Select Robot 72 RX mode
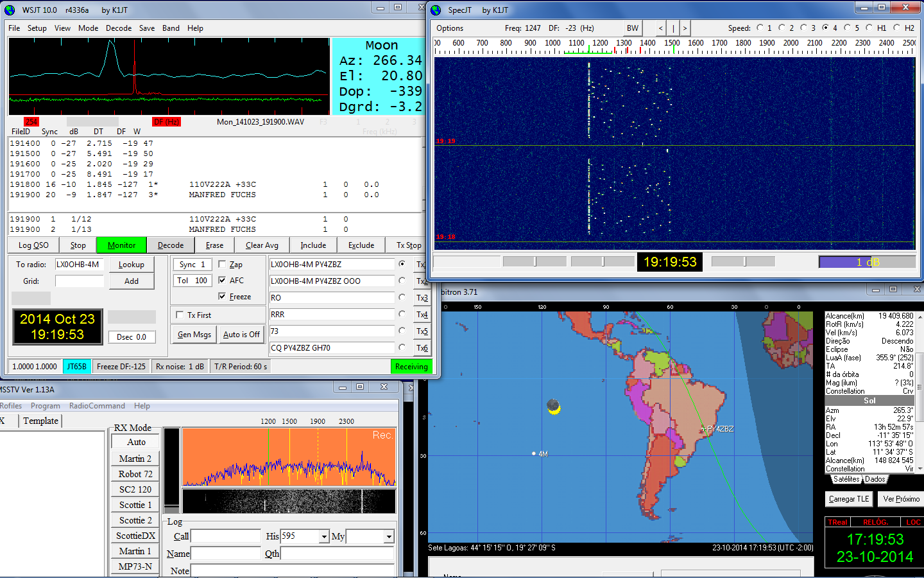924x578 pixels. (x=135, y=474)
